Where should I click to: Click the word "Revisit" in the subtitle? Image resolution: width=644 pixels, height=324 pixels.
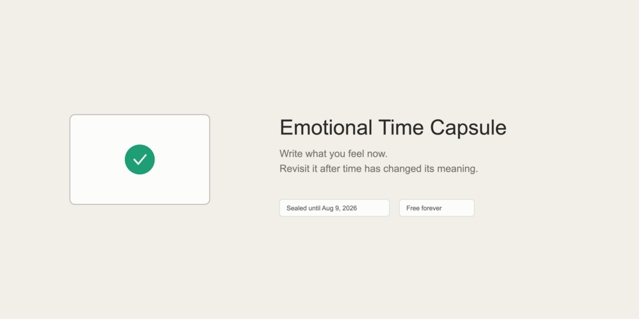tap(295, 169)
